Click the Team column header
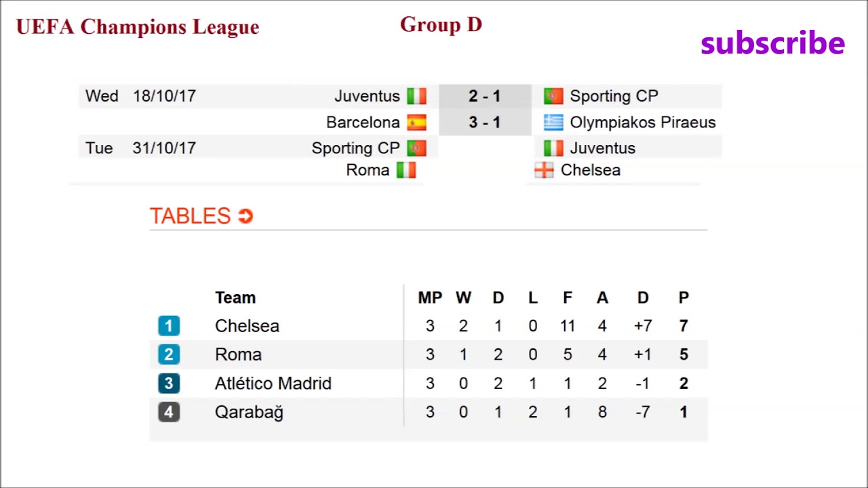The height and width of the screenshot is (488, 868). [x=235, y=298]
